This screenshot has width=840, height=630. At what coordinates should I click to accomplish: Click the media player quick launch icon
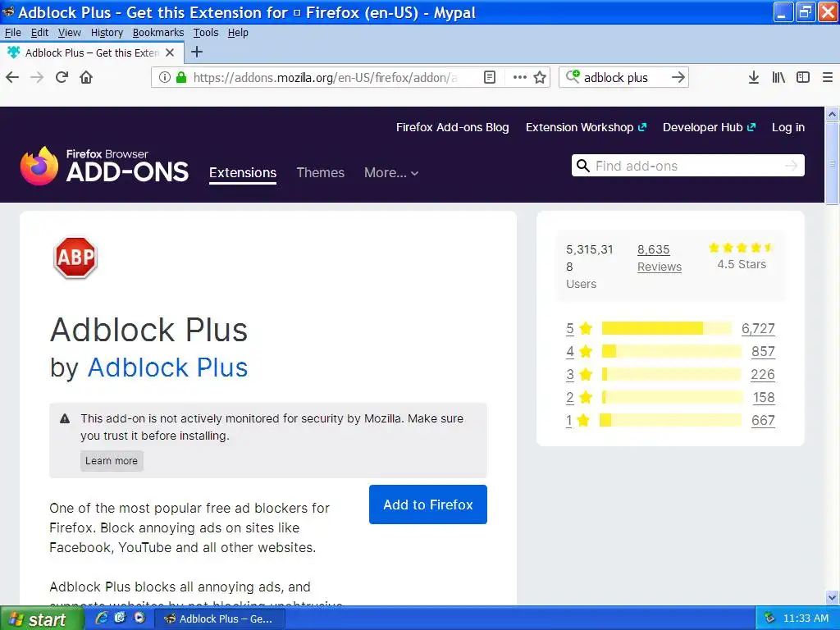(139, 618)
